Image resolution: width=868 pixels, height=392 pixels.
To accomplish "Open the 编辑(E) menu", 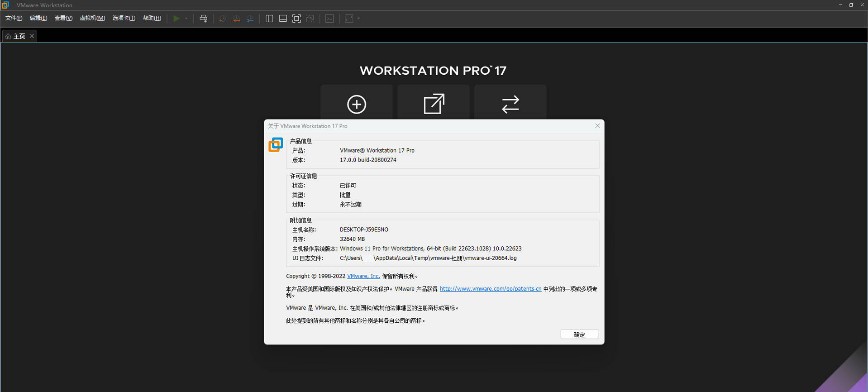I will pyautogui.click(x=38, y=18).
